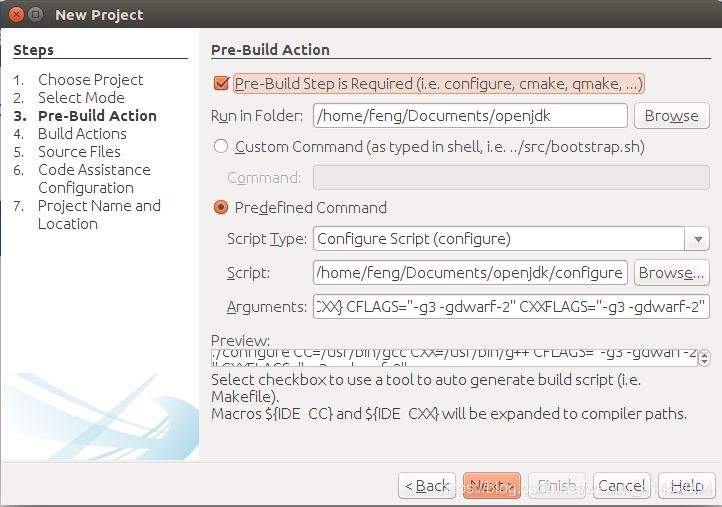Click inside the Preview command text area

click(x=455, y=358)
